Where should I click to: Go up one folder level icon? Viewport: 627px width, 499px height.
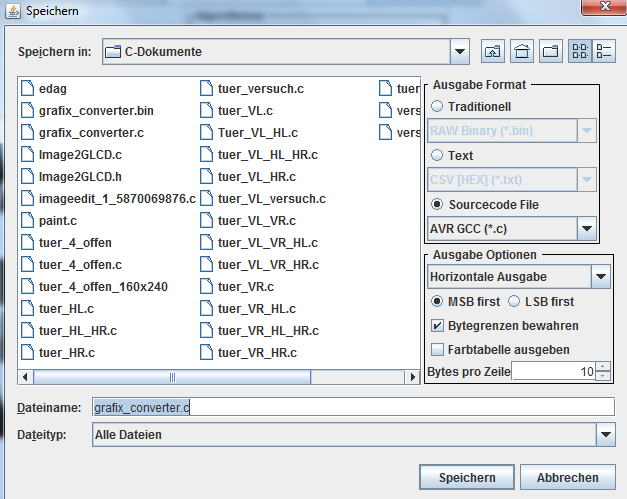[x=493, y=52]
